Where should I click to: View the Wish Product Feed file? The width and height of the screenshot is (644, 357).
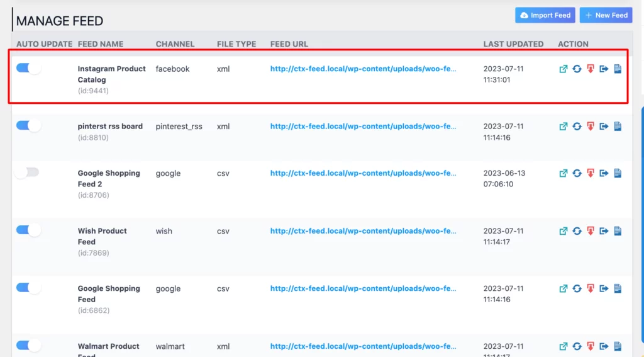[563, 230]
